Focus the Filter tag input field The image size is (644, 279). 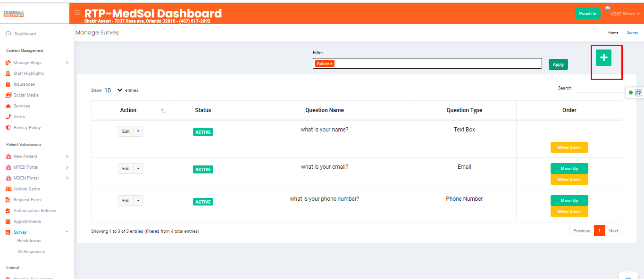pyautogui.click(x=427, y=64)
